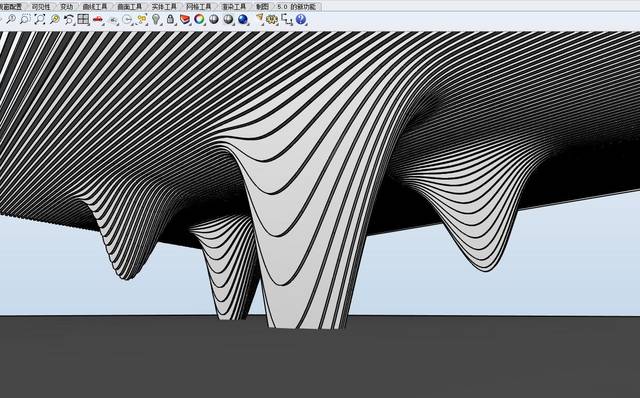The image size is (640, 398).
Task: Click the color wheel Object Properties icon
Action: [x=199, y=19]
